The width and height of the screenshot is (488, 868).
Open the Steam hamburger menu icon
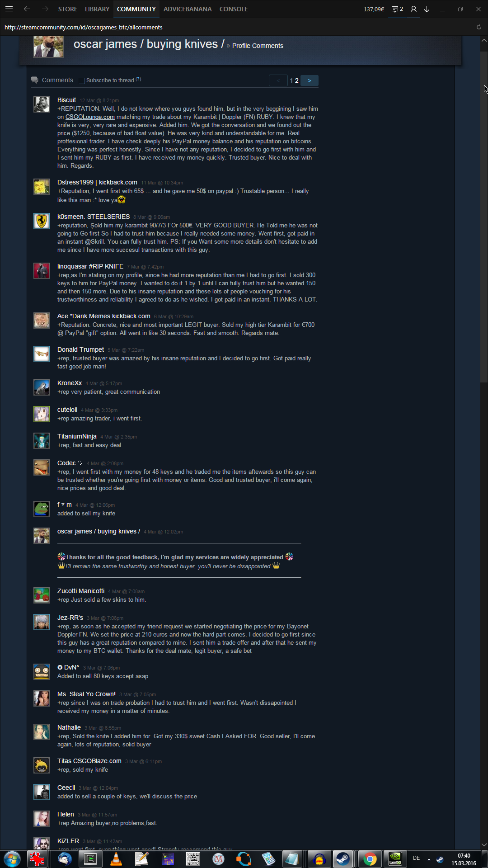coord(9,9)
